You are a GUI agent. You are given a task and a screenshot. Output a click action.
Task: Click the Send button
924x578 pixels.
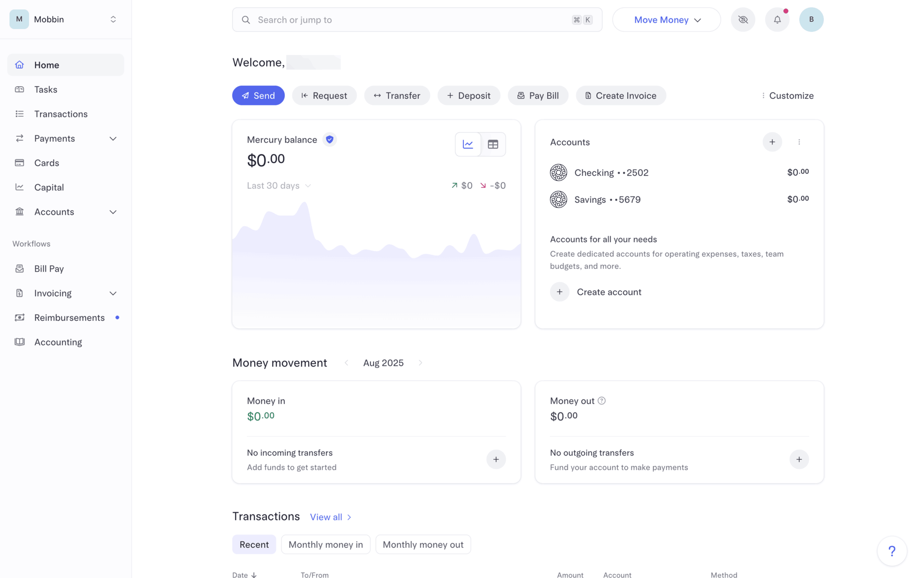point(258,95)
